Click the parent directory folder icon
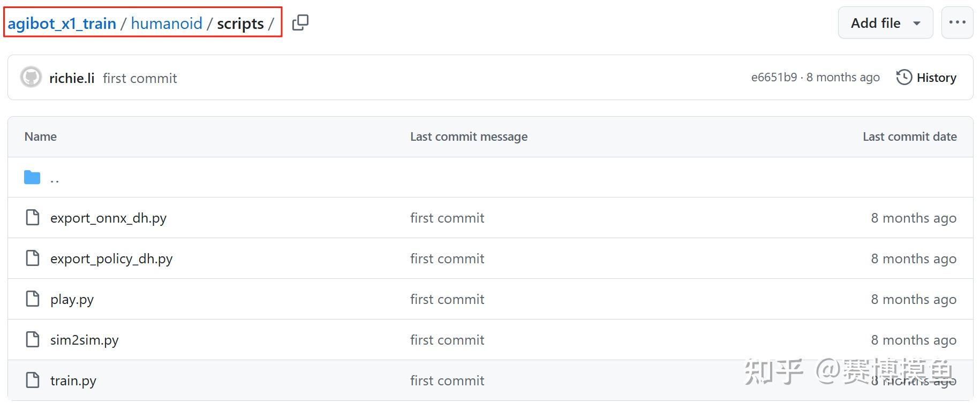 pyautogui.click(x=32, y=177)
